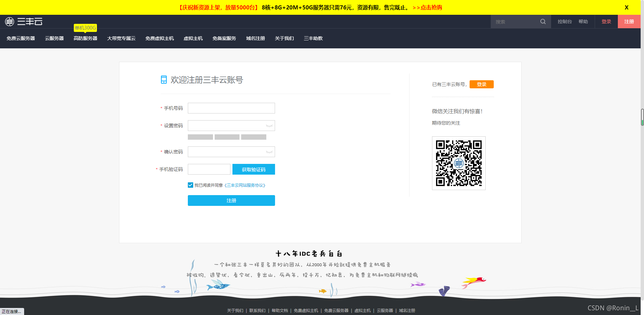Click the middle password strength bar
Viewport: 644px width, 315px height.
[x=227, y=137]
